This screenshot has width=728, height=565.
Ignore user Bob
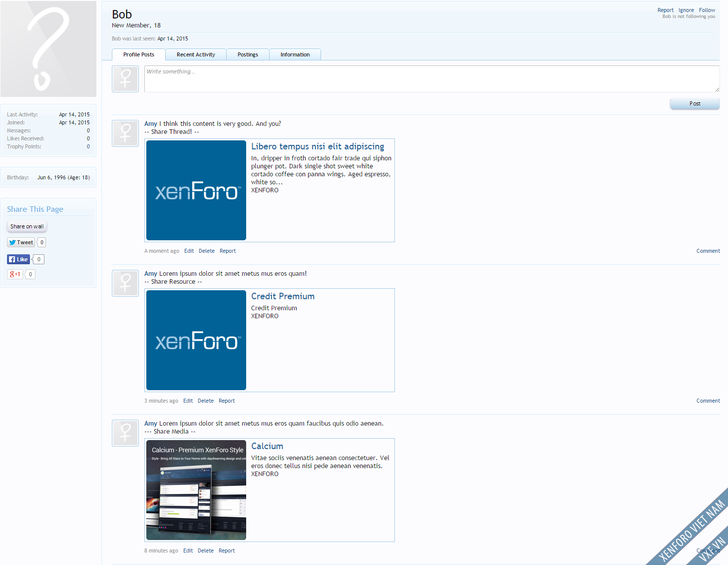coord(686,10)
